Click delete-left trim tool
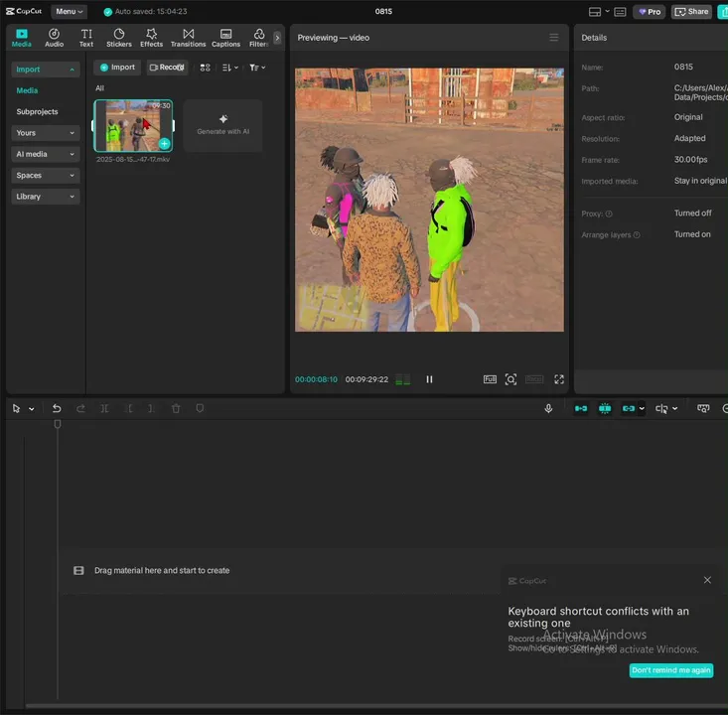Screen dimensions: 728x715 [129, 408]
